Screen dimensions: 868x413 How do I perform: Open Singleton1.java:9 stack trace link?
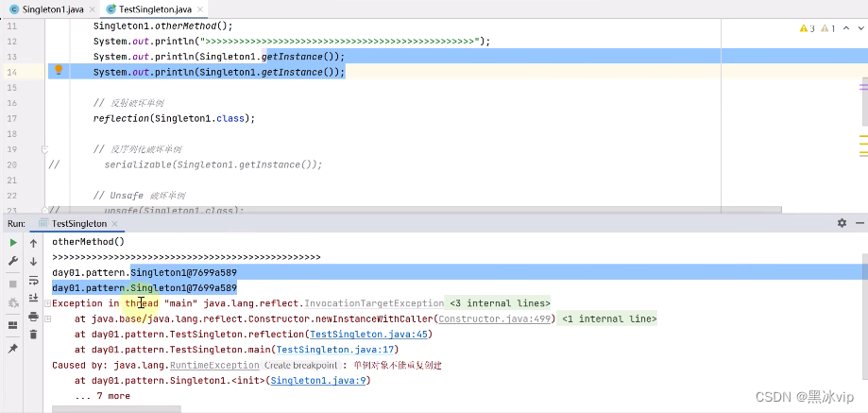[317, 381]
